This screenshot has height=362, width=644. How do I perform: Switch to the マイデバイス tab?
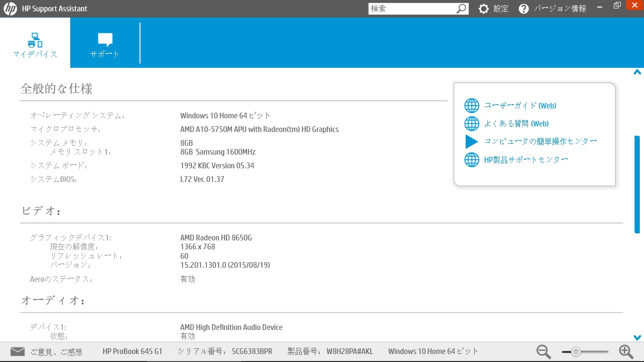pyautogui.click(x=35, y=43)
